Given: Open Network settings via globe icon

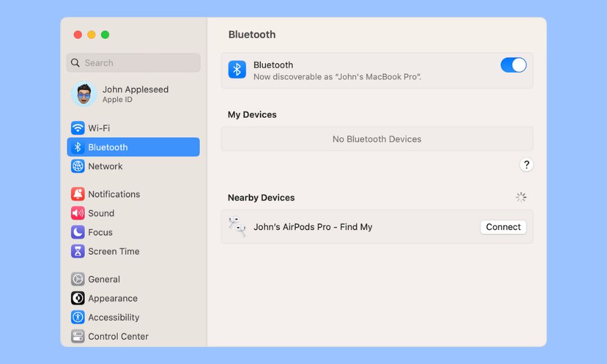Looking at the screenshot, I should [x=78, y=166].
